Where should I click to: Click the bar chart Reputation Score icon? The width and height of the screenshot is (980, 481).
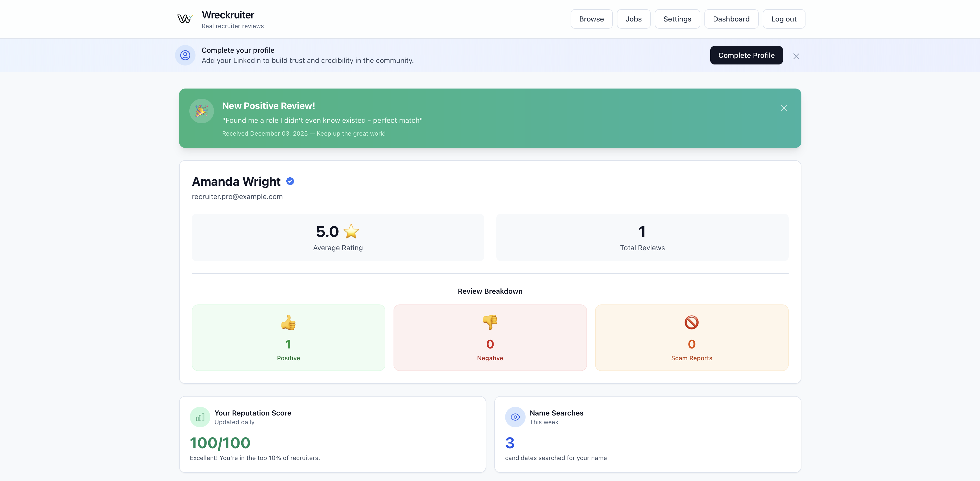click(200, 417)
